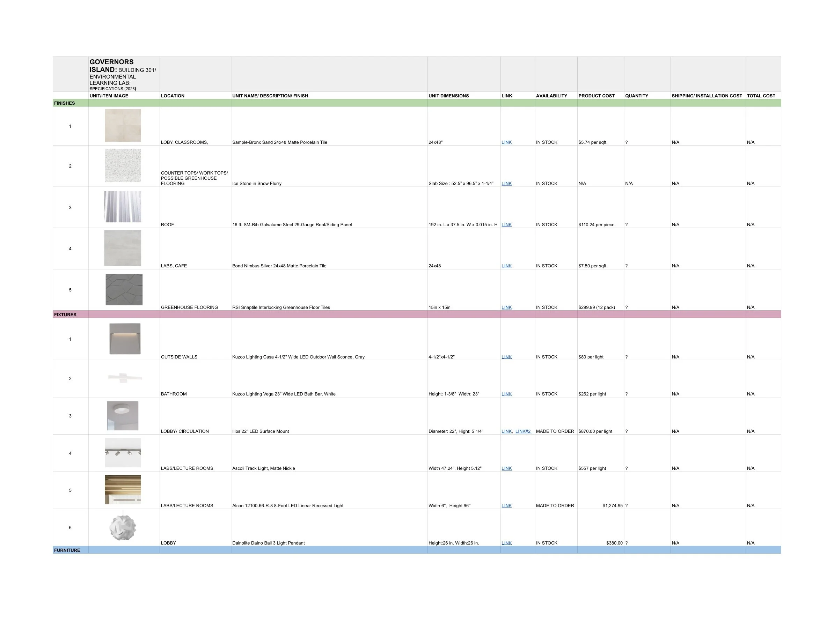The height and width of the screenshot is (644, 834).
Task: Click the outdoor wall sconce thumbnail
Action: (x=125, y=339)
